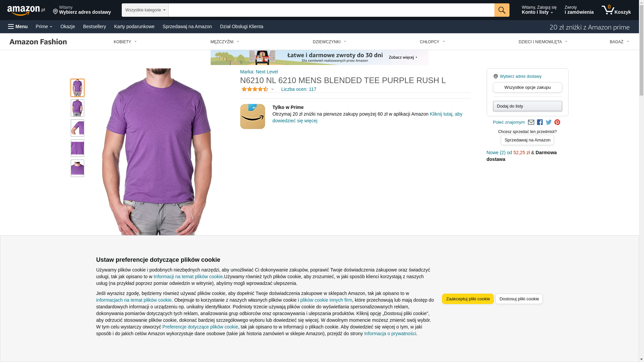This screenshot has height=362, width=644.
Task: Open the Bestsellery nav item
Action: (95, 26)
